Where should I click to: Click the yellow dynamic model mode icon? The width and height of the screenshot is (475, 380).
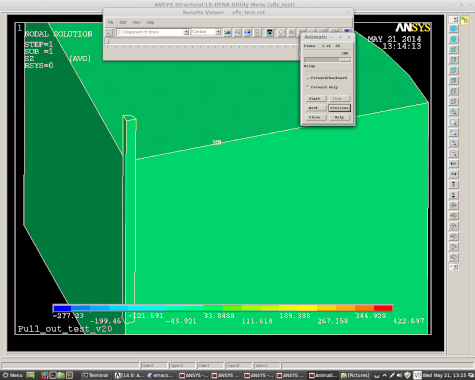click(464, 20)
